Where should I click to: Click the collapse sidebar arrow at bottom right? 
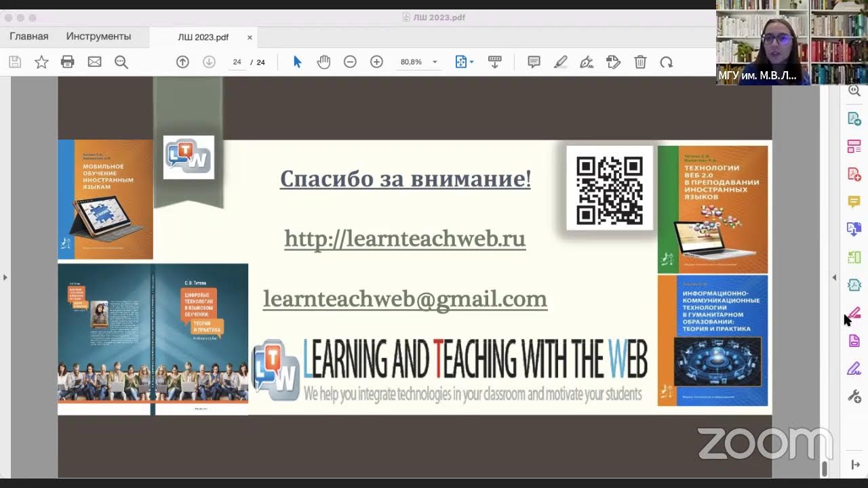click(x=855, y=465)
